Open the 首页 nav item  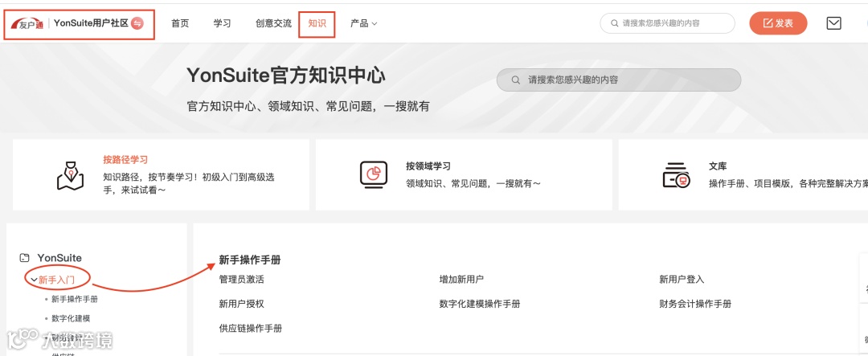pos(180,23)
